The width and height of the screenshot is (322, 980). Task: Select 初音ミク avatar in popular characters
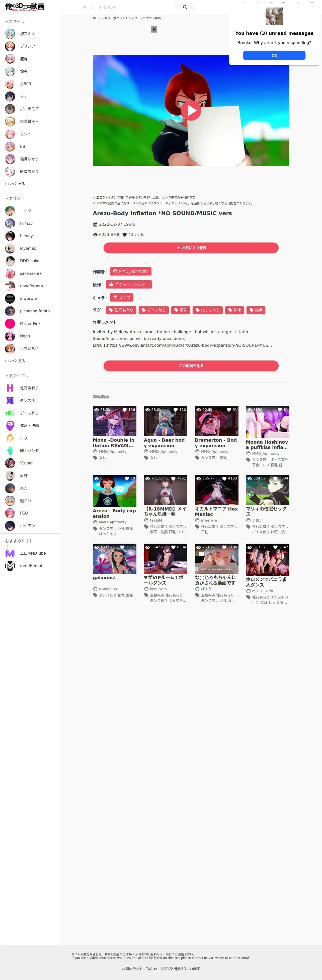pos(10,34)
